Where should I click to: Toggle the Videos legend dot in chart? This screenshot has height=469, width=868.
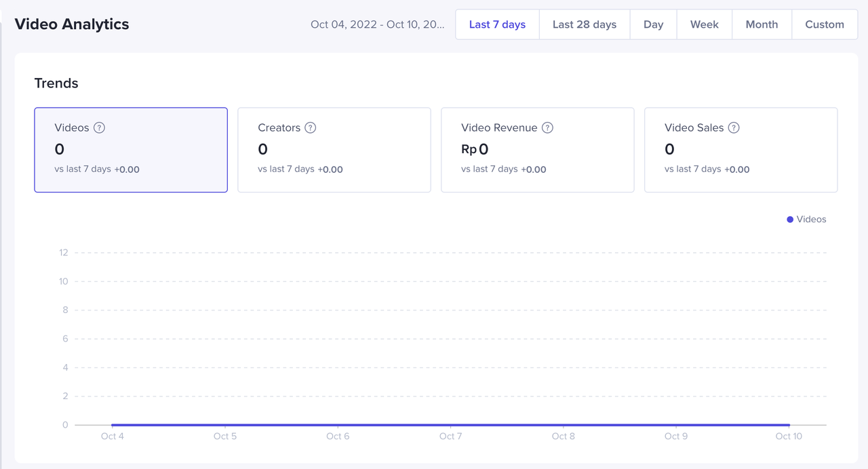point(790,220)
